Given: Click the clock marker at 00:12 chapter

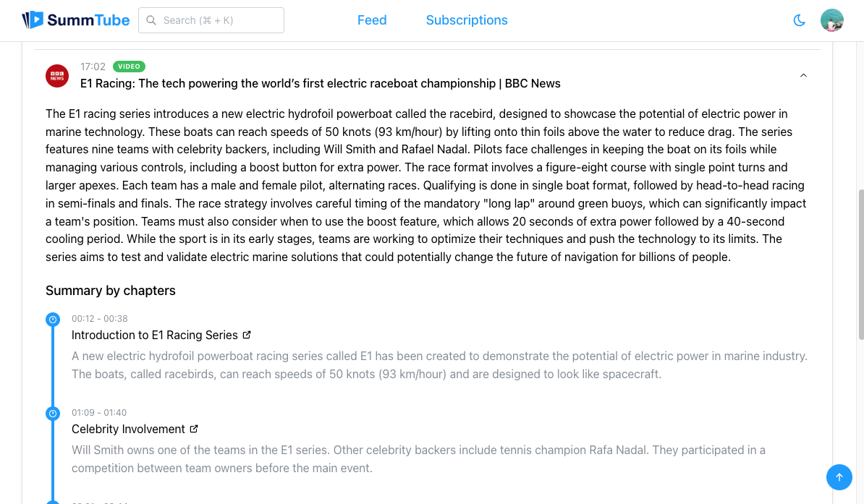Looking at the screenshot, I should coord(53,320).
